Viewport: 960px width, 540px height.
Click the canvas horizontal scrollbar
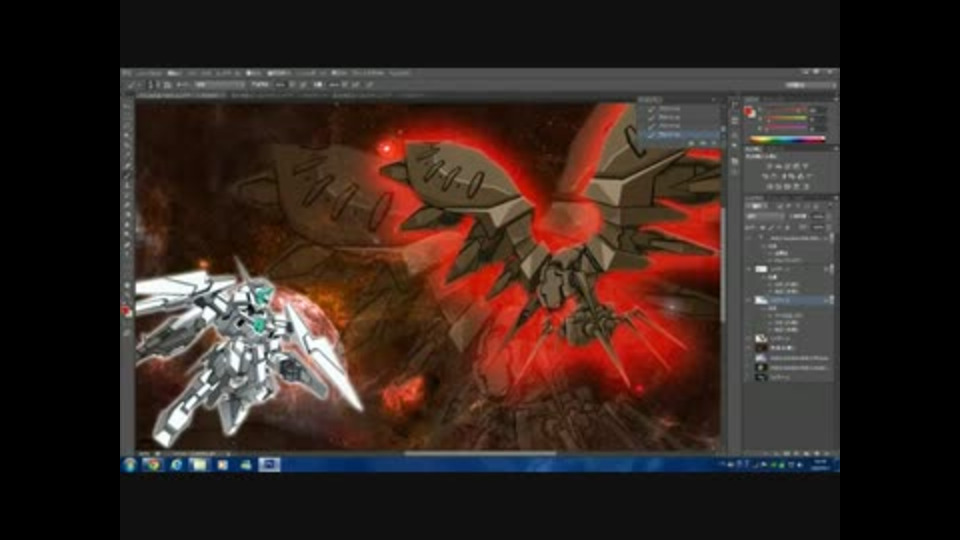coord(481,454)
